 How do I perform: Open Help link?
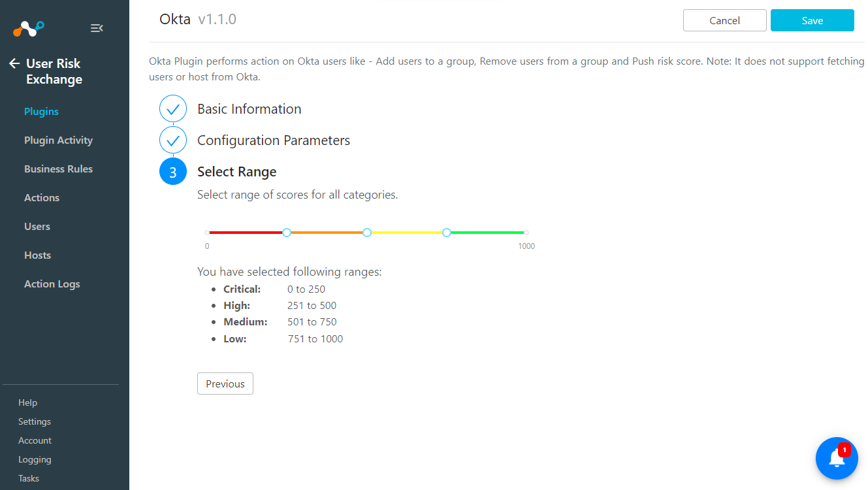click(27, 403)
